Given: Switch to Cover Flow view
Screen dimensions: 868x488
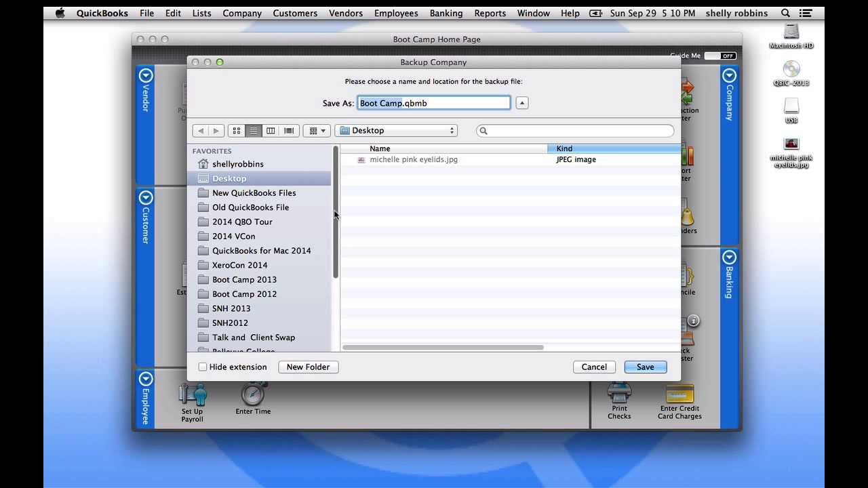Looking at the screenshot, I should [289, 131].
